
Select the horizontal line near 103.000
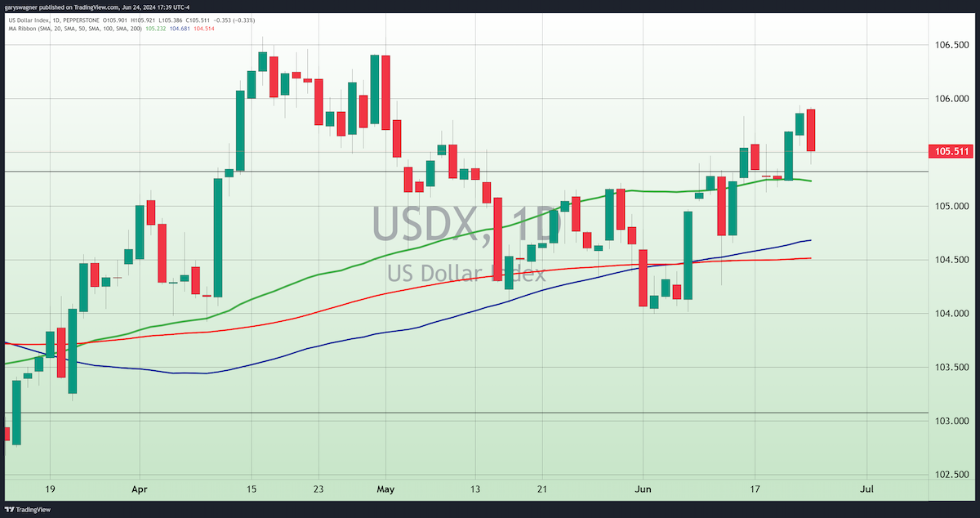tap(464, 413)
